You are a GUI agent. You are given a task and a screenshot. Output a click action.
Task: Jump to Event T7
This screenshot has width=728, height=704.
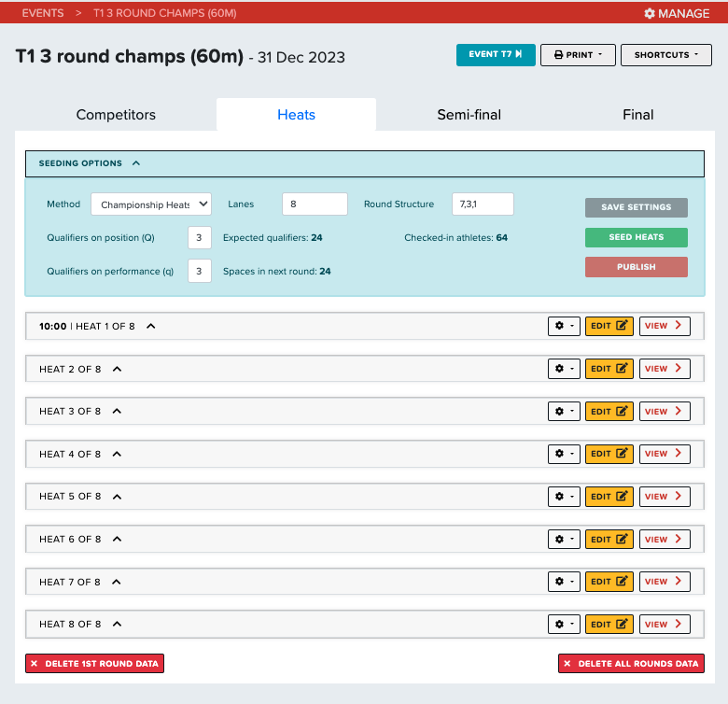coord(496,55)
